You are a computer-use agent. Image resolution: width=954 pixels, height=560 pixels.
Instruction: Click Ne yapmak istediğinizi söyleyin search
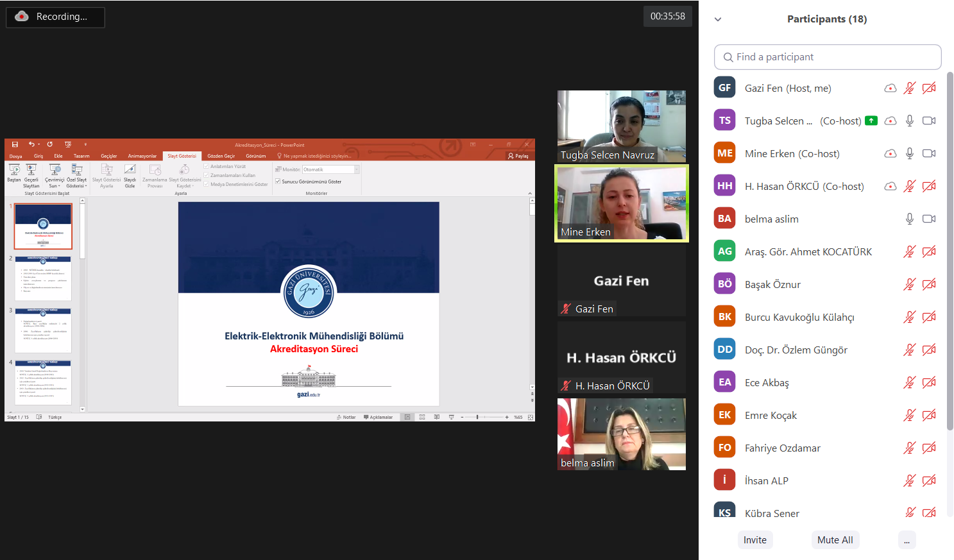[314, 156]
